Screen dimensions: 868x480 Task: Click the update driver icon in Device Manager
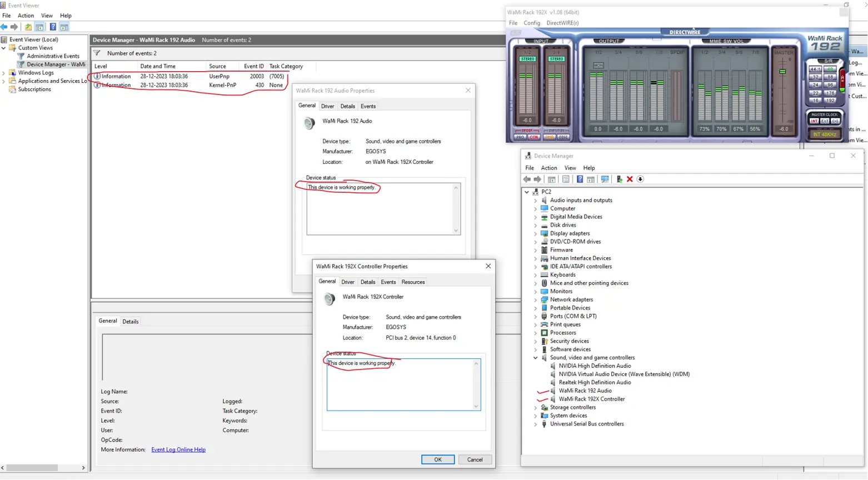619,179
